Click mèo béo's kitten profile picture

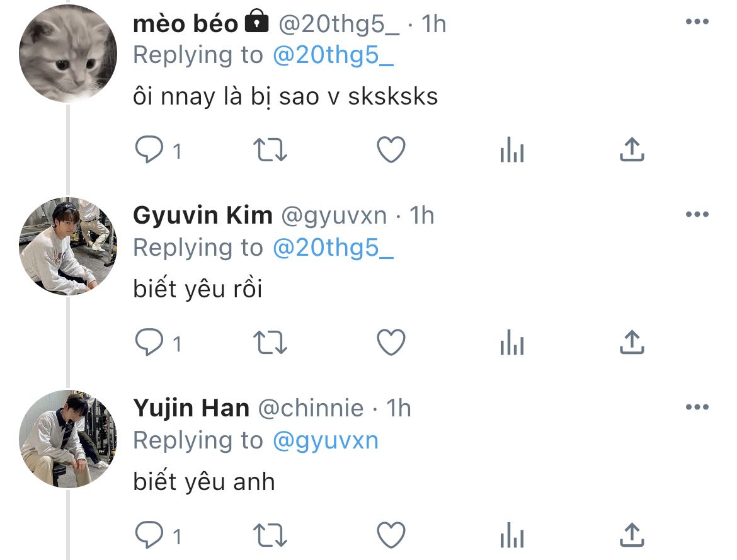pos(68,54)
